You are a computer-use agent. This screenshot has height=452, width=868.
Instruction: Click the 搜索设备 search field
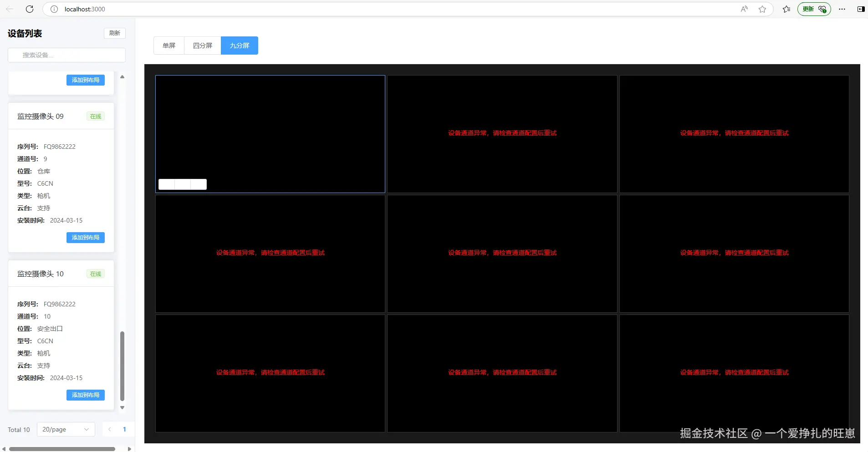(x=66, y=55)
